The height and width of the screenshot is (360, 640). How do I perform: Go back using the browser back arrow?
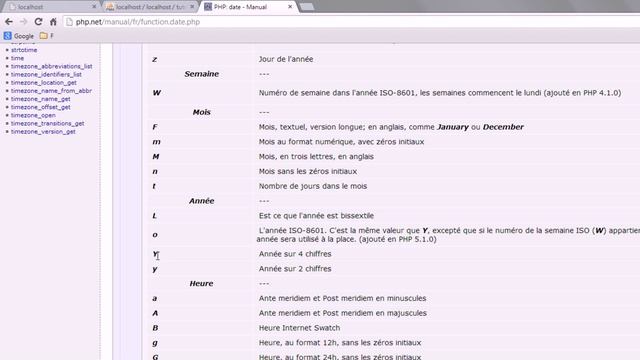tap(9, 22)
